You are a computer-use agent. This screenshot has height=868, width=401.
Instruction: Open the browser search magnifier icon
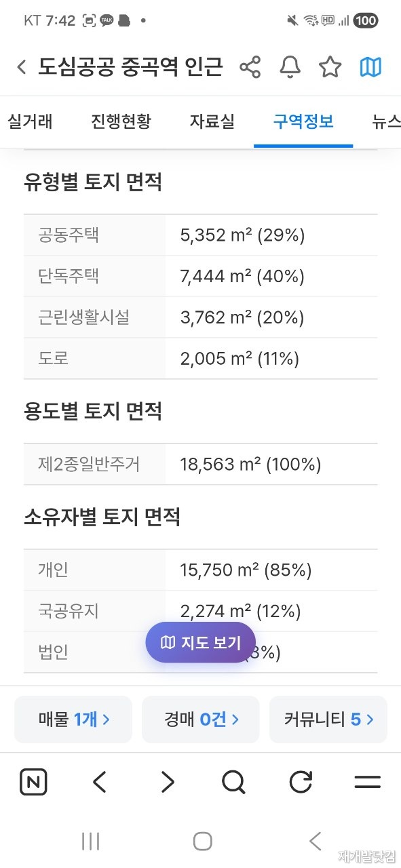pyautogui.click(x=233, y=783)
